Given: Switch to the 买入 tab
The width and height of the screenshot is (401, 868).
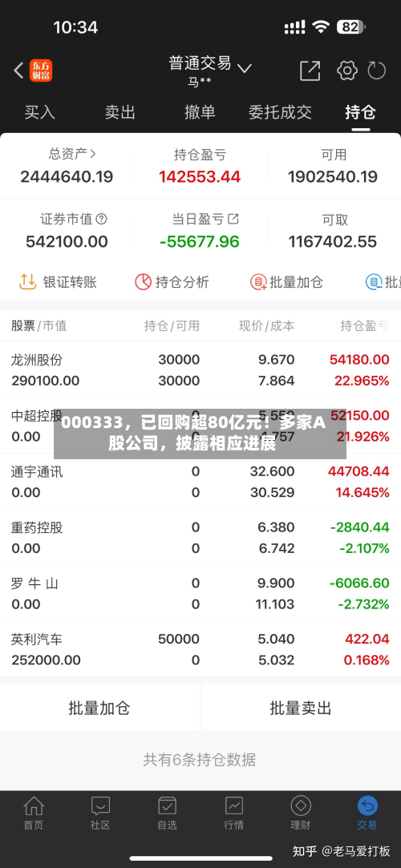Looking at the screenshot, I should coord(40,112).
